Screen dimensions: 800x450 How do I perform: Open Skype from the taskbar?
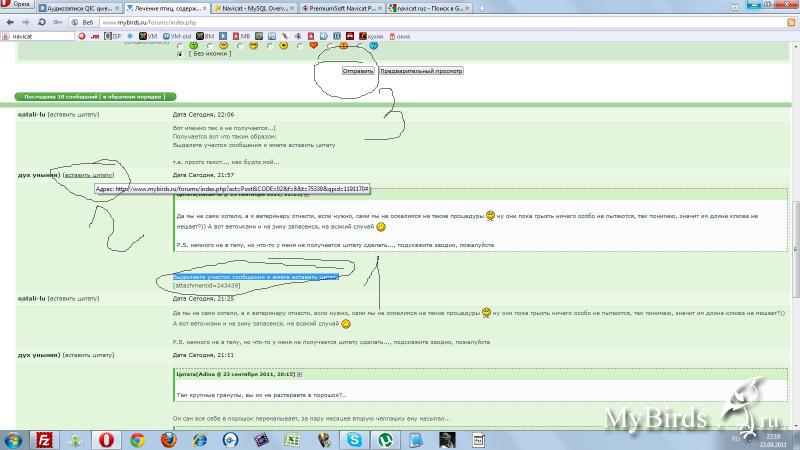click(x=354, y=438)
